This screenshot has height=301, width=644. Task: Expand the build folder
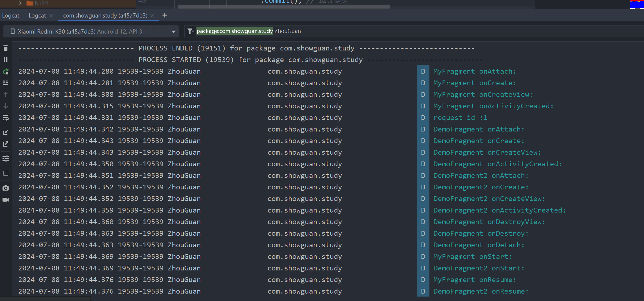[20, 3]
